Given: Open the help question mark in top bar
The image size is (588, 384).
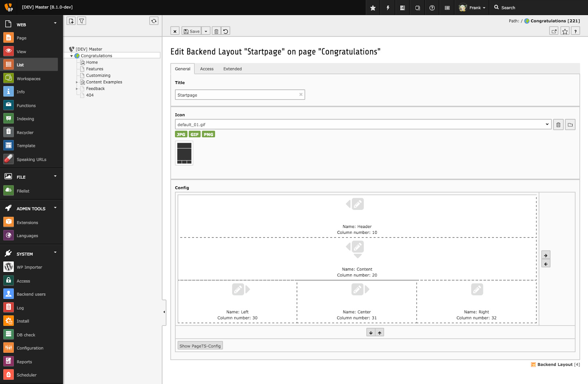Looking at the screenshot, I should coord(432,8).
